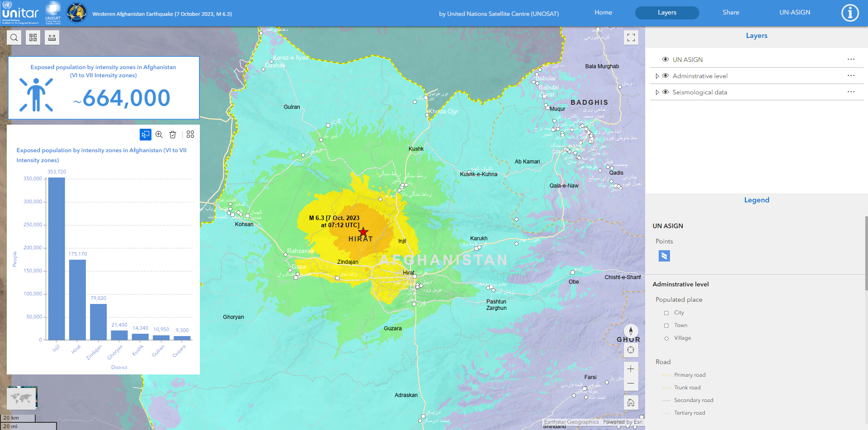
Task: Enter fullscreen map view
Action: point(631,37)
